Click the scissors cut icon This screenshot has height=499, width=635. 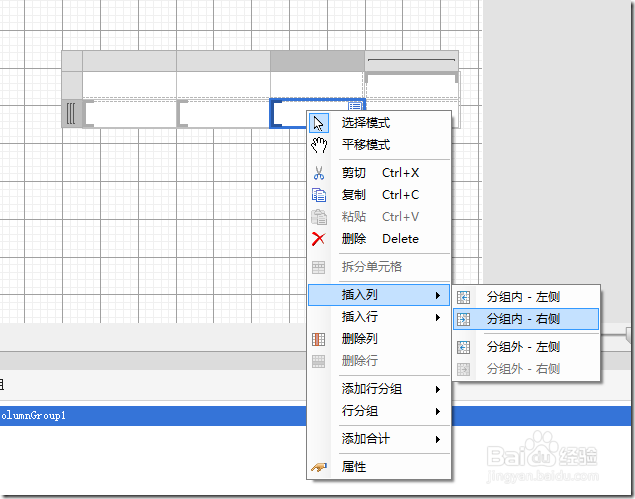(x=319, y=173)
